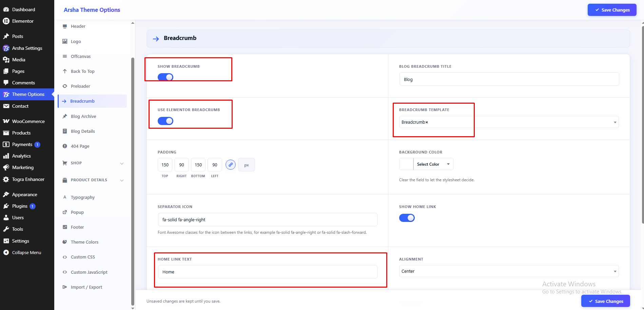The width and height of the screenshot is (644, 310).
Task: Click the Analytics bar chart icon
Action: tap(6, 156)
